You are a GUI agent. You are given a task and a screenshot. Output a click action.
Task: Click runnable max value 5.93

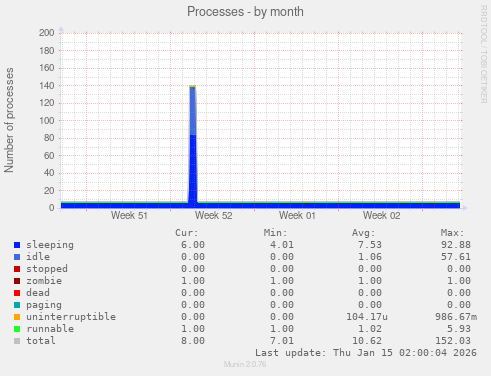(x=459, y=329)
